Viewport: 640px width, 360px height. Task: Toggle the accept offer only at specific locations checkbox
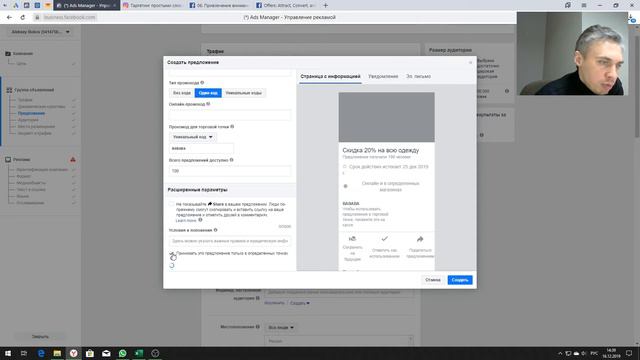point(171,253)
